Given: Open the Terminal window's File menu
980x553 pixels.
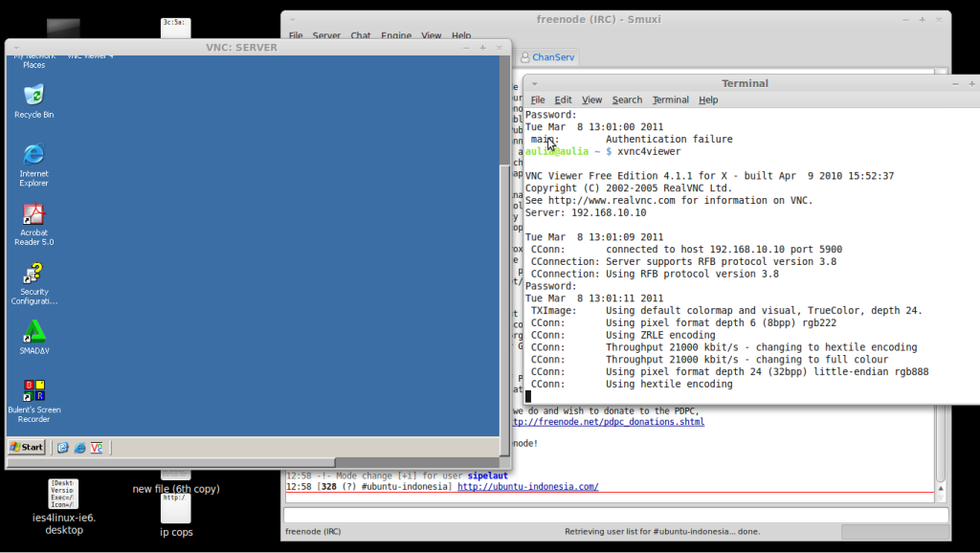Looking at the screenshot, I should pos(538,100).
